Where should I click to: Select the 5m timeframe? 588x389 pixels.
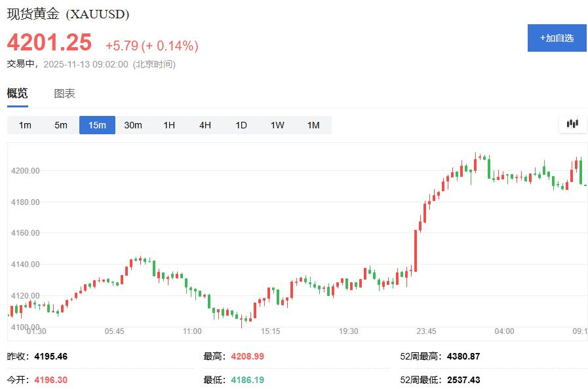coord(60,124)
